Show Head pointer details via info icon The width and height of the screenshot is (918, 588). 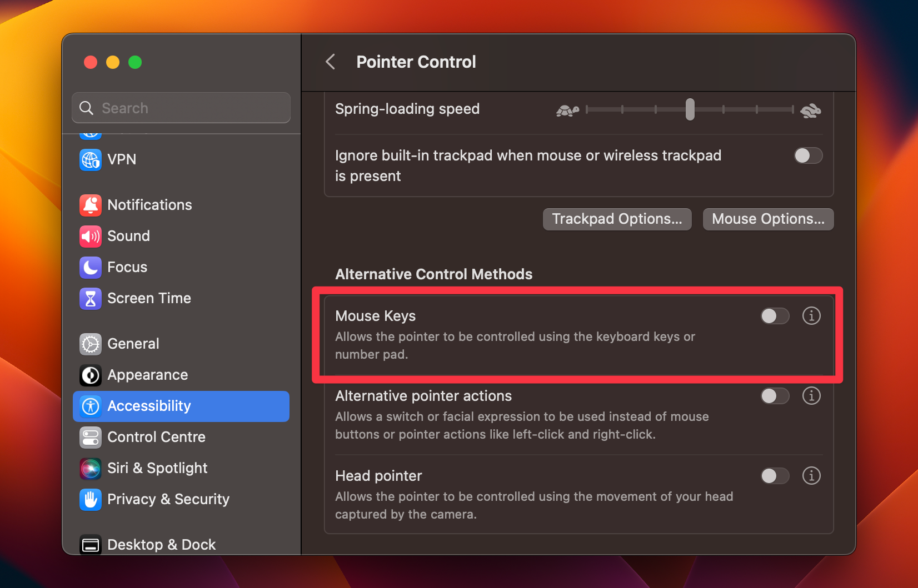[811, 476]
